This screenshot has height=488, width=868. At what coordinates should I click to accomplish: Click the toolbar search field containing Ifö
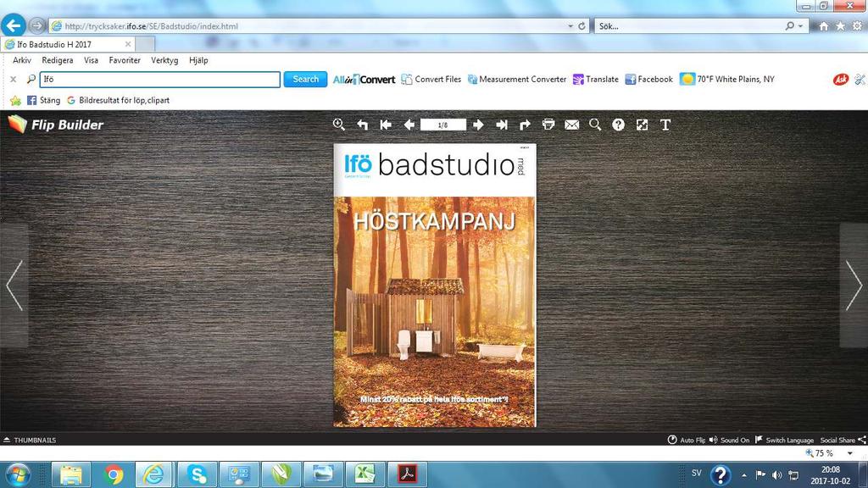(x=160, y=80)
